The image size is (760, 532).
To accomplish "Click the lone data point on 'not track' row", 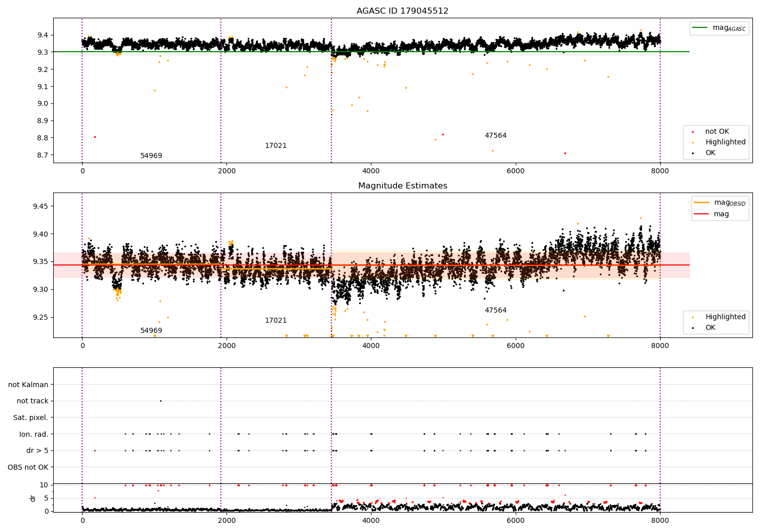I will (x=161, y=401).
